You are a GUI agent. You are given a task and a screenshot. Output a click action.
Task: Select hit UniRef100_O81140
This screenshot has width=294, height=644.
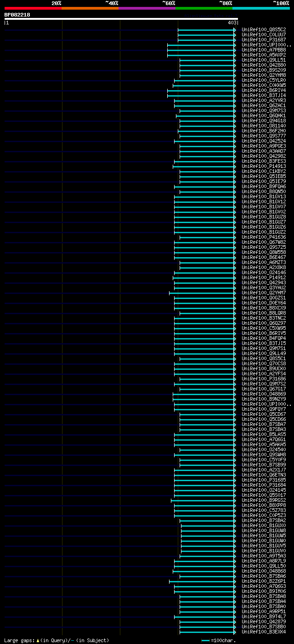point(264,126)
